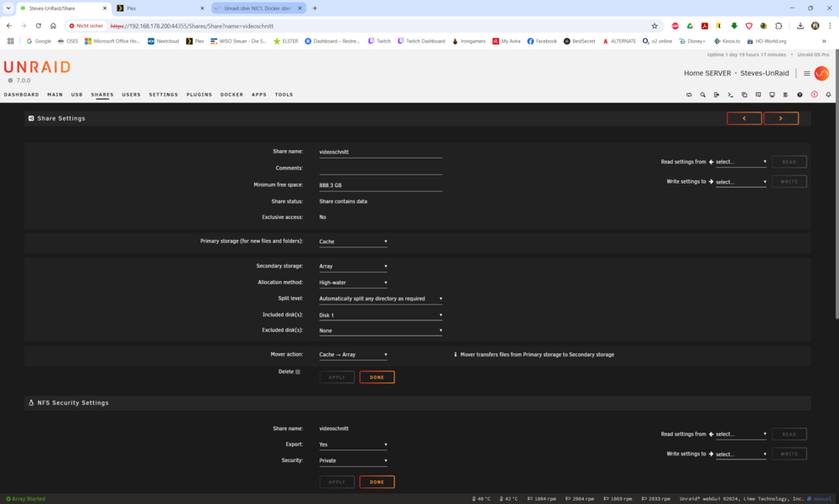Open the MAIN menu tab

click(55, 95)
